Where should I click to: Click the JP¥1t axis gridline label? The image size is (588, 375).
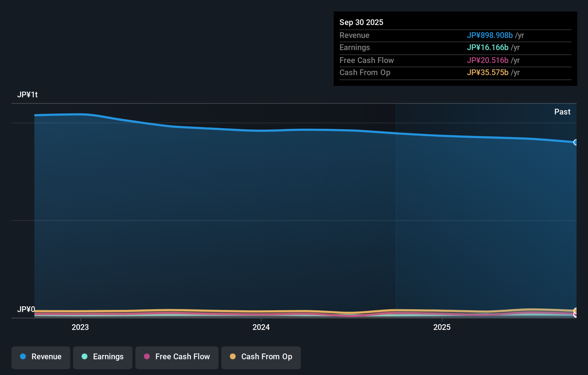28,94
